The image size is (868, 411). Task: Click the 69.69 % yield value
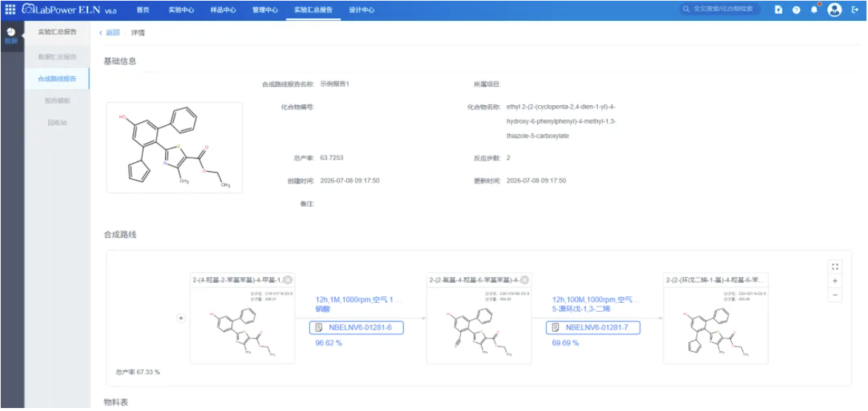[566, 344]
